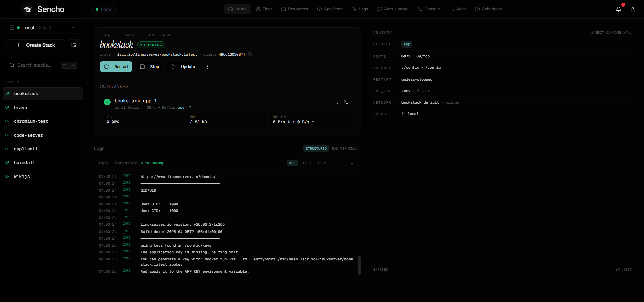This screenshot has width=644, height=302.
Task: Click the 'unless-stopped' restart value
Action: click(417, 80)
